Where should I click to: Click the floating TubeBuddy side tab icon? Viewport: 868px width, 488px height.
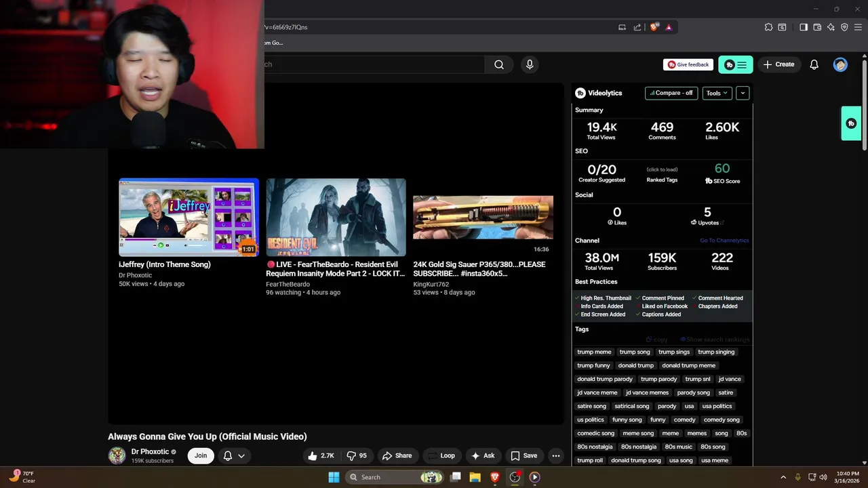[x=851, y=123]
